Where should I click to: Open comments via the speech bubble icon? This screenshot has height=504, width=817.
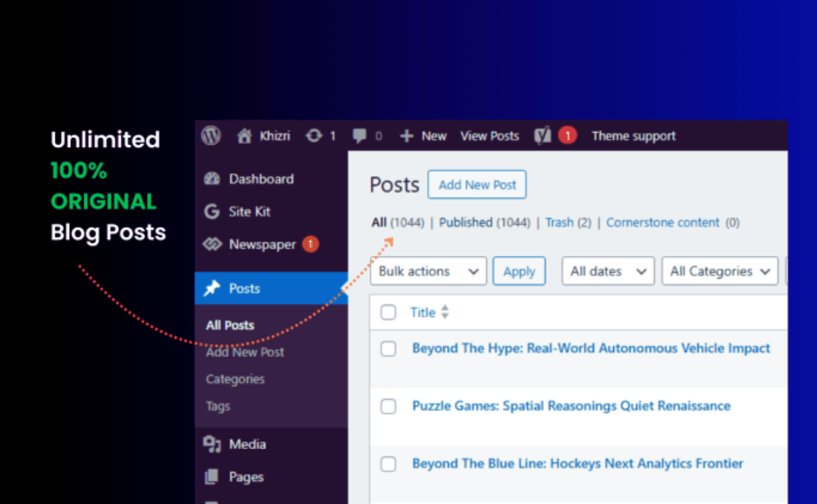(359, 135)
